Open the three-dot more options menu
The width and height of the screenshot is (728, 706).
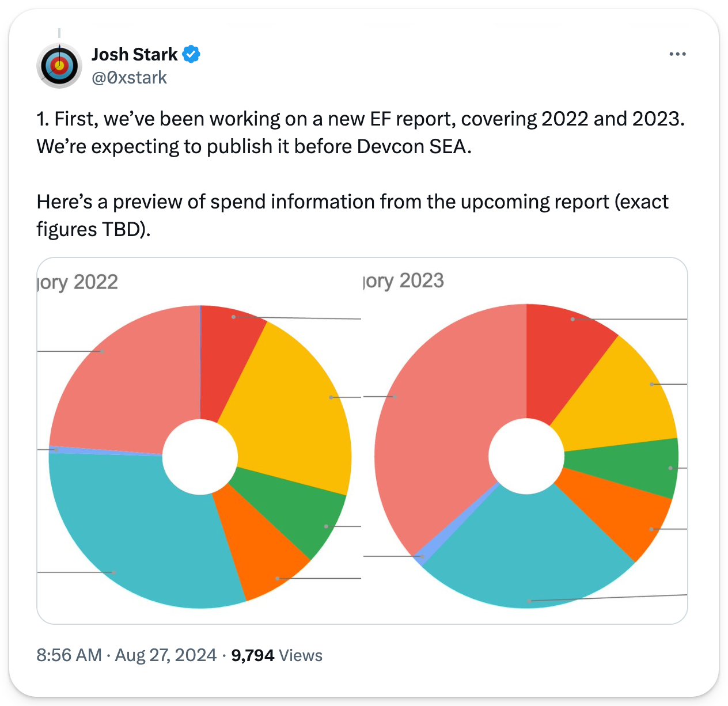coord(677,54)
